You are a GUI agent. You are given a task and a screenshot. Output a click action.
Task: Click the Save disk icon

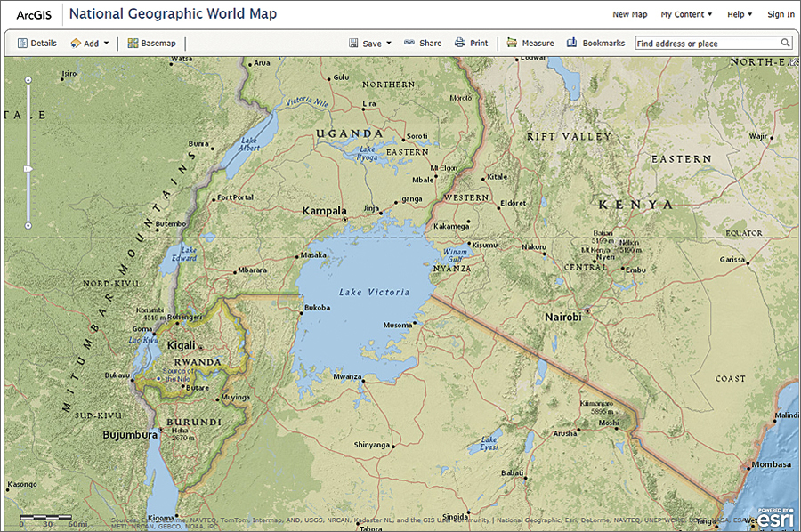(x=353, y=43)
